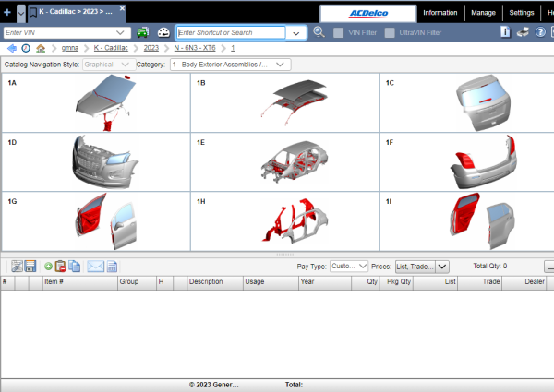This screenshot has width=554, height=392.
Task: Focus the Enter Shortcut or Search field
Action: pyautogui.click(x=231, y=33)
